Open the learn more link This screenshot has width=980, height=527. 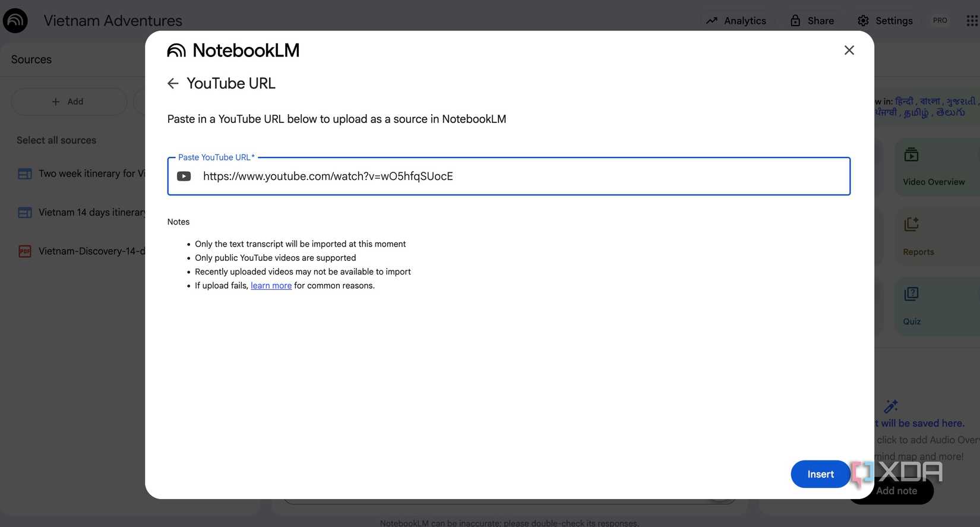coord(271,286)
